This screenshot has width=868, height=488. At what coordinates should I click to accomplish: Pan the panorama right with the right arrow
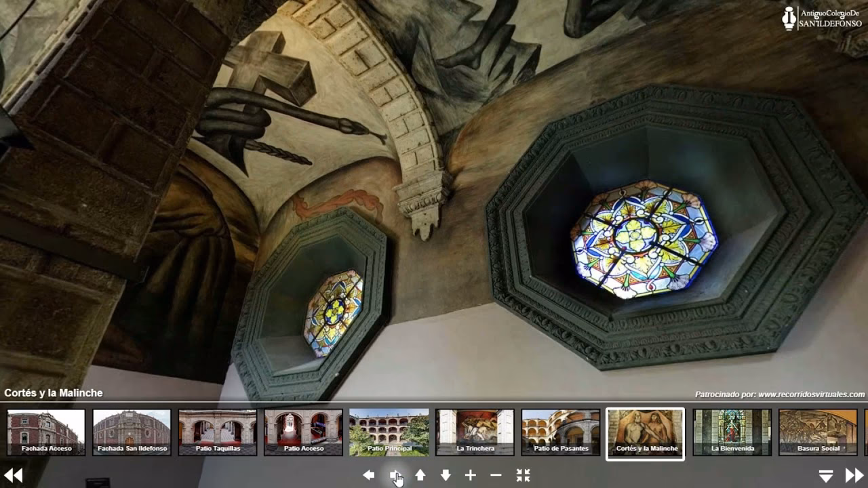[395, 476]
